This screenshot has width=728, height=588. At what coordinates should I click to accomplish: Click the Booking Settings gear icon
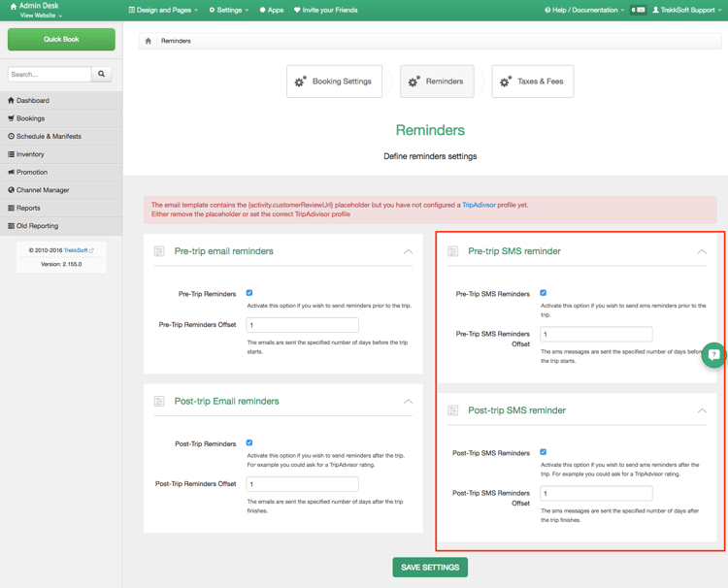301,82
